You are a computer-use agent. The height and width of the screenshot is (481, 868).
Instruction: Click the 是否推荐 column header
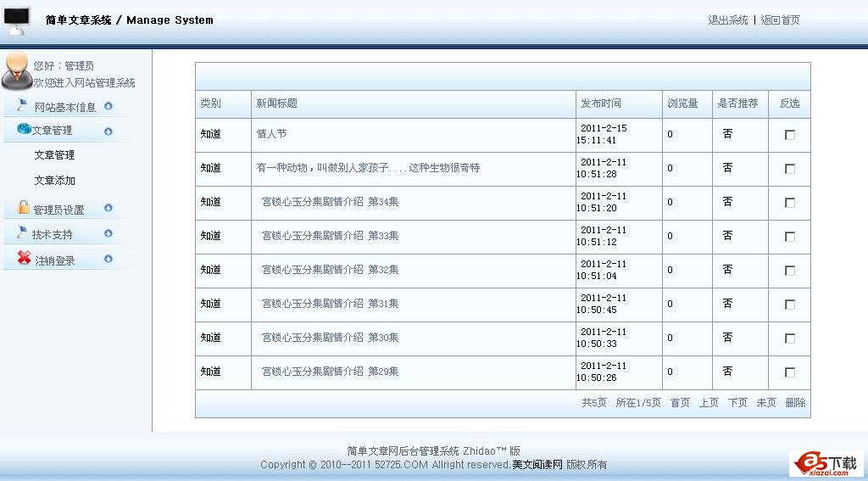click(738, 103)
